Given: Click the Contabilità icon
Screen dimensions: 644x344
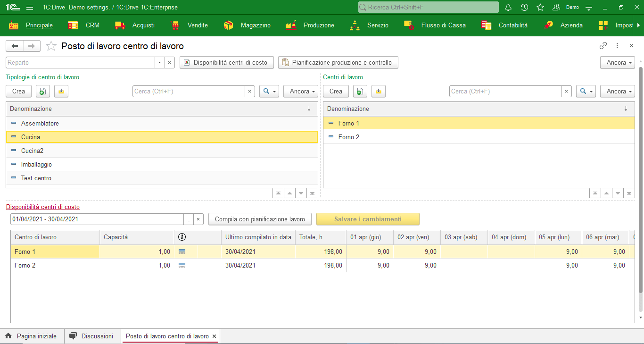Looking at the screenshot, I should tap(486, 25).
